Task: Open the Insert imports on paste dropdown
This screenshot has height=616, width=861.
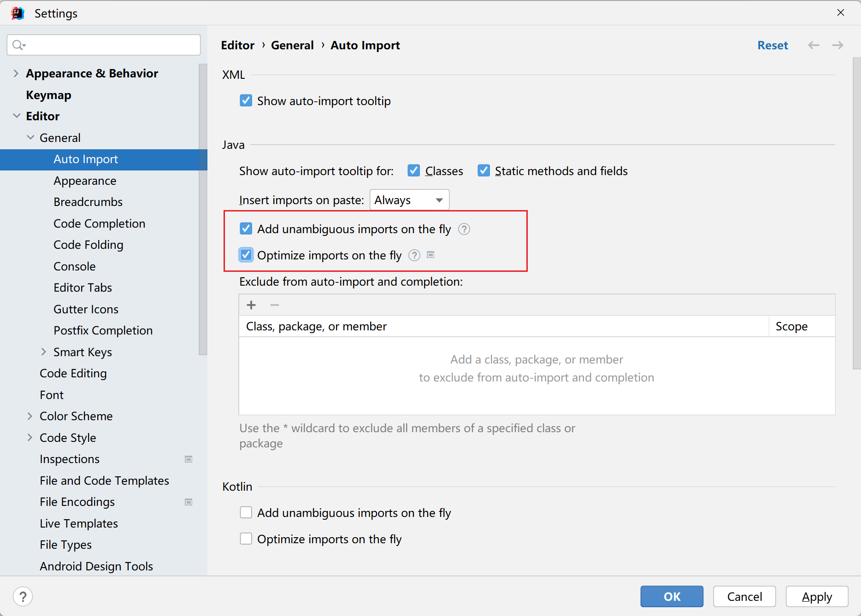Action: tap(409, 200)
